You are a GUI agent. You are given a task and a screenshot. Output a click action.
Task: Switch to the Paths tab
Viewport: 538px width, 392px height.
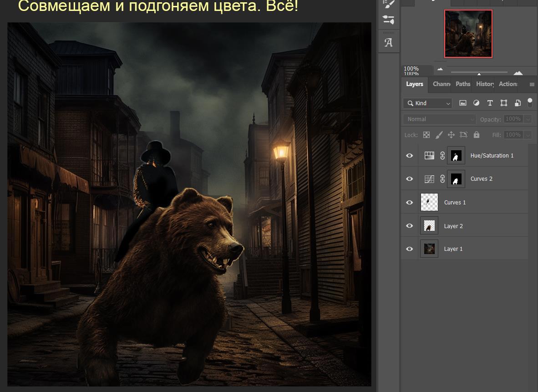tap(463, 84)
